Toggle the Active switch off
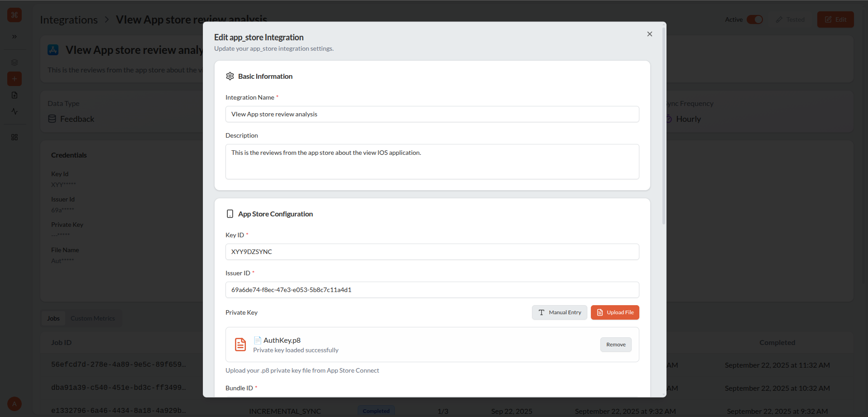This screenshot has height=417, width=868. click(x=755, y=19)
